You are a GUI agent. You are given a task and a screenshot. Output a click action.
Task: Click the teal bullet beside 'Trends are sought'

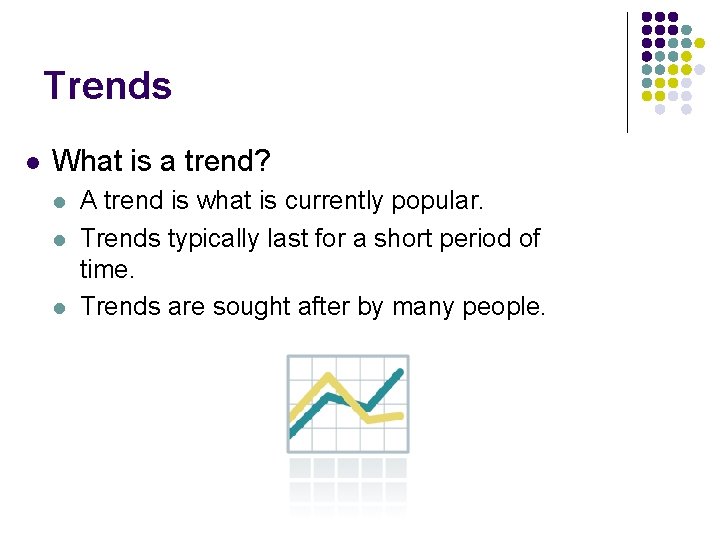coord(59,308)
